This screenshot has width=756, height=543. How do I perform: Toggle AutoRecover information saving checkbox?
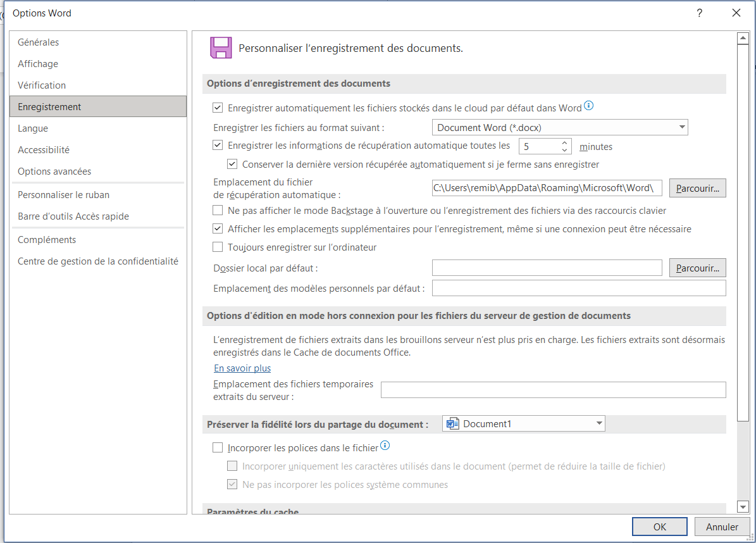(218, 145)
